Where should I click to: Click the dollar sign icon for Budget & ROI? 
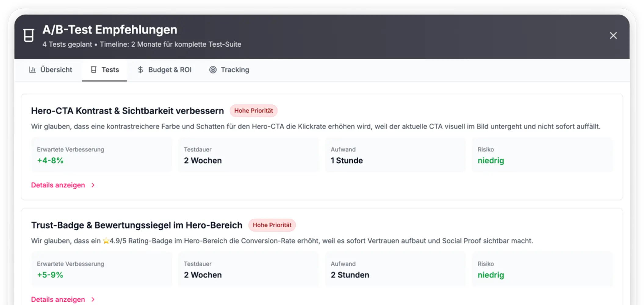140,70
